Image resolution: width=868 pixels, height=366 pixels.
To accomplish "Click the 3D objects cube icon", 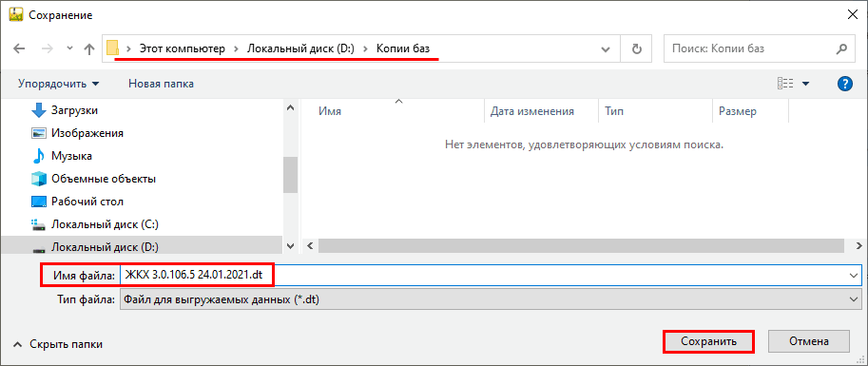I will [x=39, y=179].
